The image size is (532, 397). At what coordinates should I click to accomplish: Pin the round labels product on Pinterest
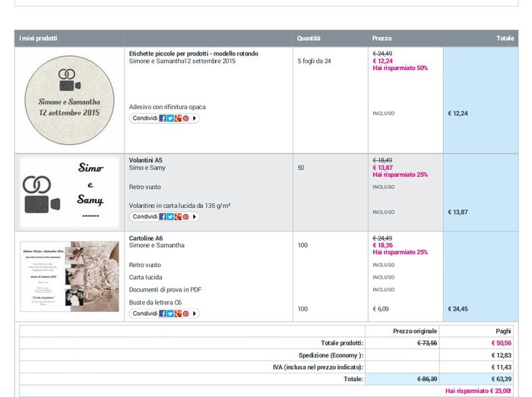[185, 118]
